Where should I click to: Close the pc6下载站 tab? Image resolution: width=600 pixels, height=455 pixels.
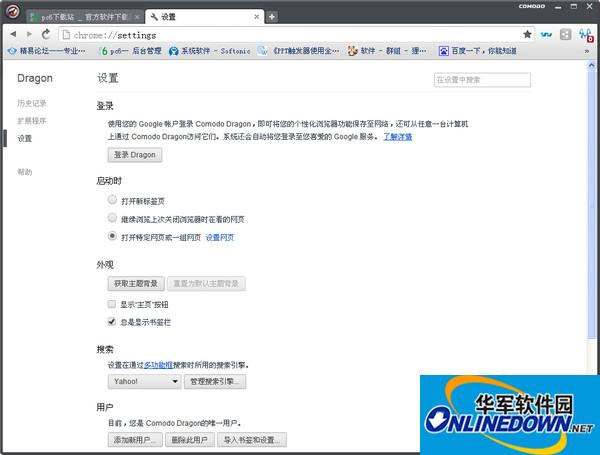pos(137,17)
